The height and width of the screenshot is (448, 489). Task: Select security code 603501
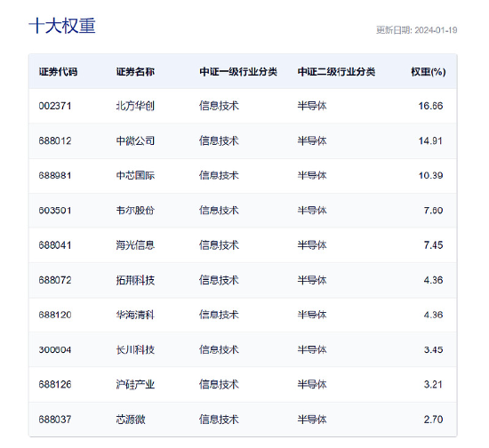coord(55,211)
